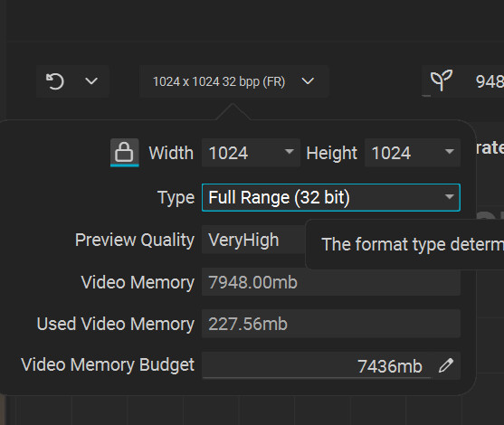This screenshot has height=425, width=504.
Task: Click the pencil icon to edit memory budget
Action: coord(446,365)
